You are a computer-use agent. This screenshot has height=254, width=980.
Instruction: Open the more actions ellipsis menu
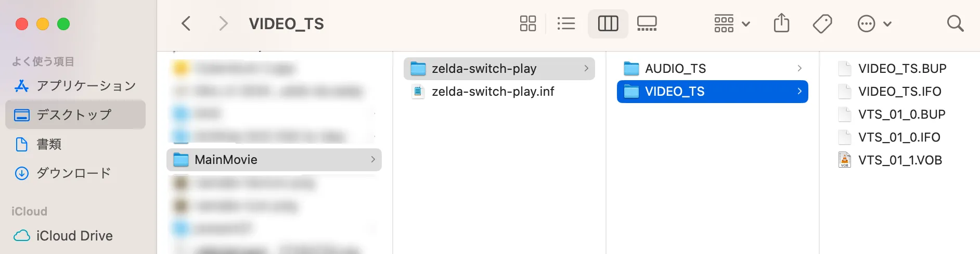(x=874, y=23)
